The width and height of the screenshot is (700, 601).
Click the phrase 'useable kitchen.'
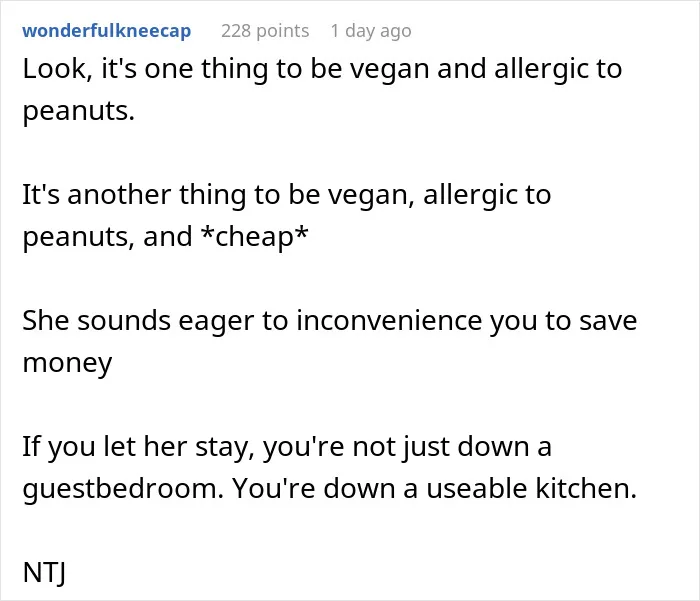531,488
